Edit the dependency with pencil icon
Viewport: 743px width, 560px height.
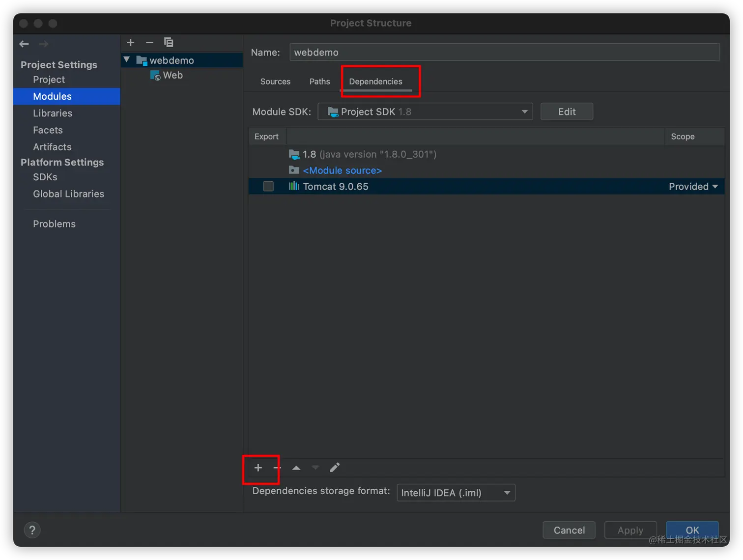[x=335, y=468]
